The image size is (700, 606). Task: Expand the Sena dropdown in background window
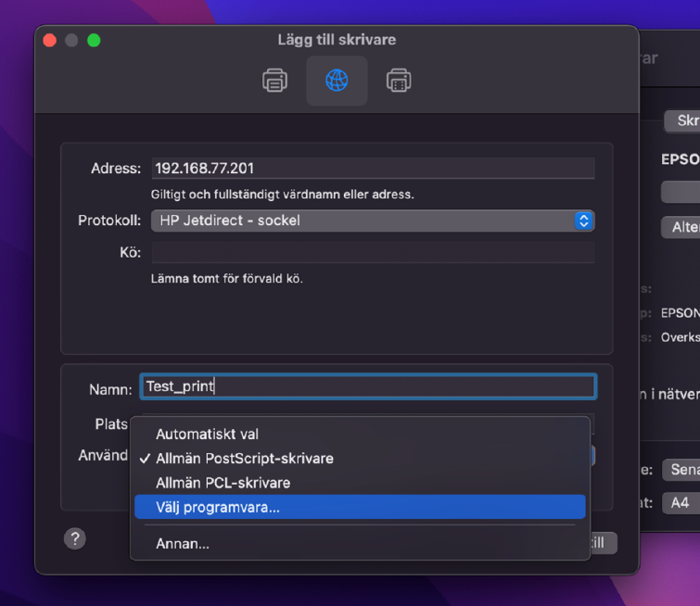tap(681, 470)
